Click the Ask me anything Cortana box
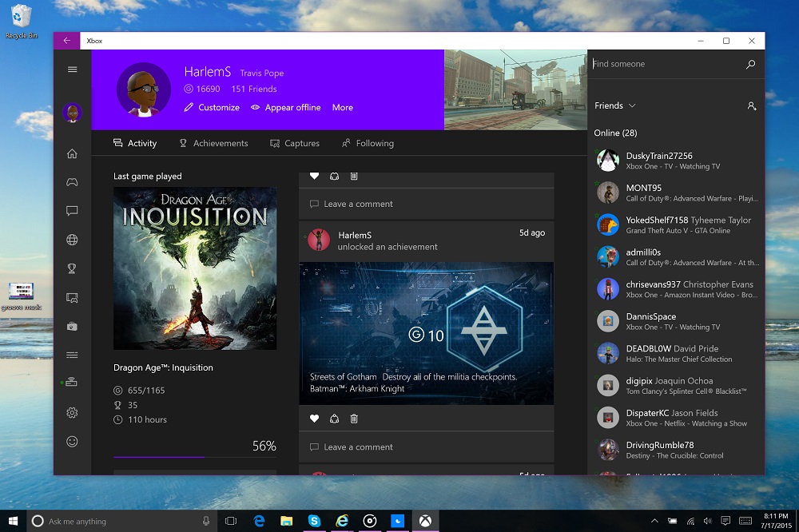The width and height of the screenshot is (799, 532). [x=121, y=521]
